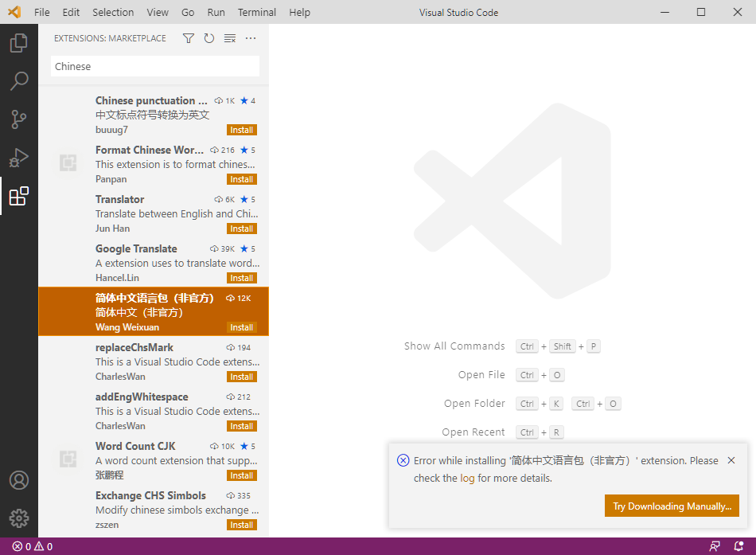Screen dimensions: 756x555
Task: Select the Extensions view icon
Action: tap(19, 196)
